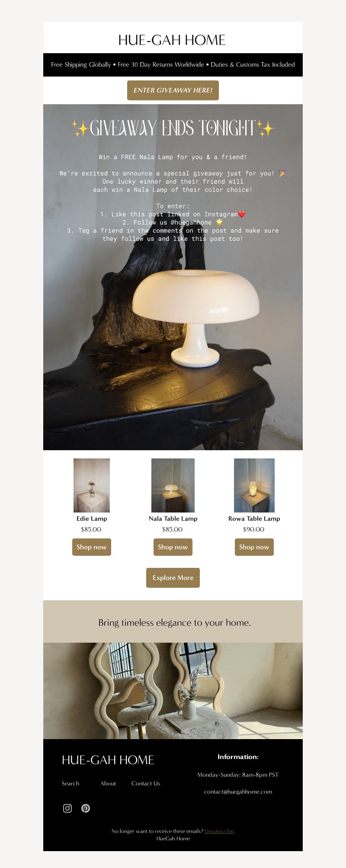Open the Rowa Table Lamp thumbnail
The image size is (346, 868).
point(254,485)
